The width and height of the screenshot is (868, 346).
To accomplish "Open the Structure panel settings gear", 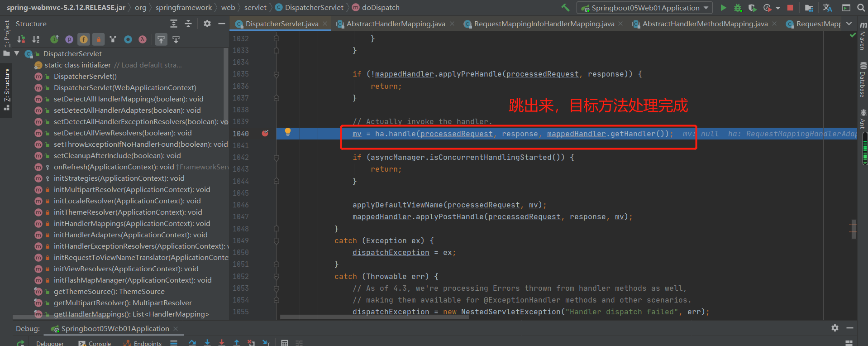I will point(207,24).
